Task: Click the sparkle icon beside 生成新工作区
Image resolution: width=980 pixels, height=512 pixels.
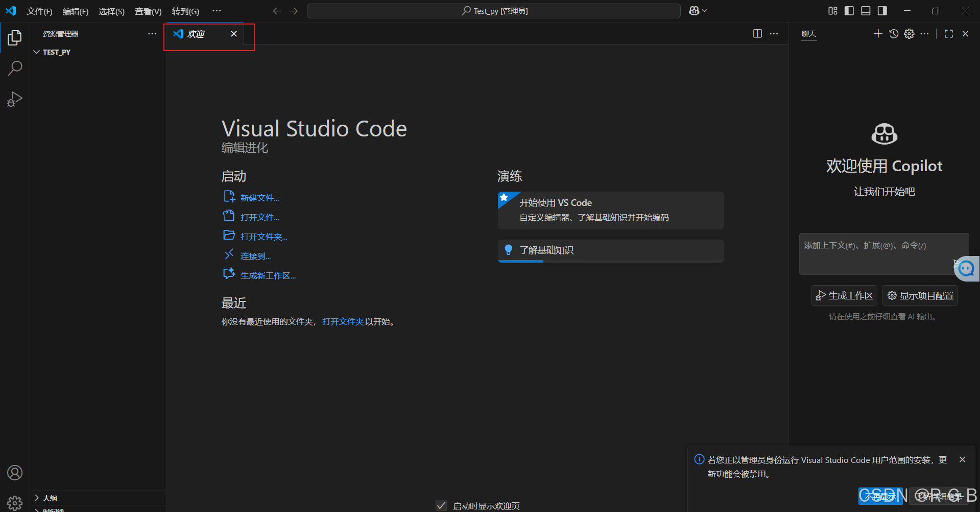Action: (229, 273)
